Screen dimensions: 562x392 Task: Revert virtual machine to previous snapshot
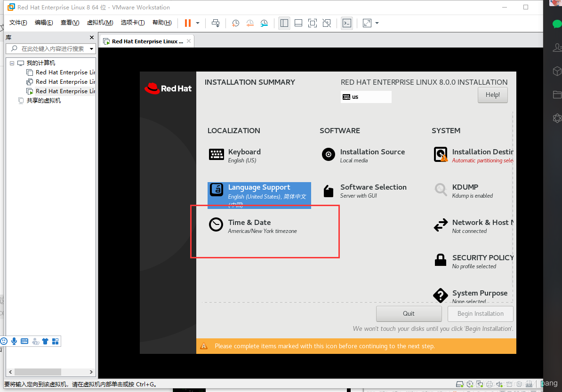(x=250, y=23)
